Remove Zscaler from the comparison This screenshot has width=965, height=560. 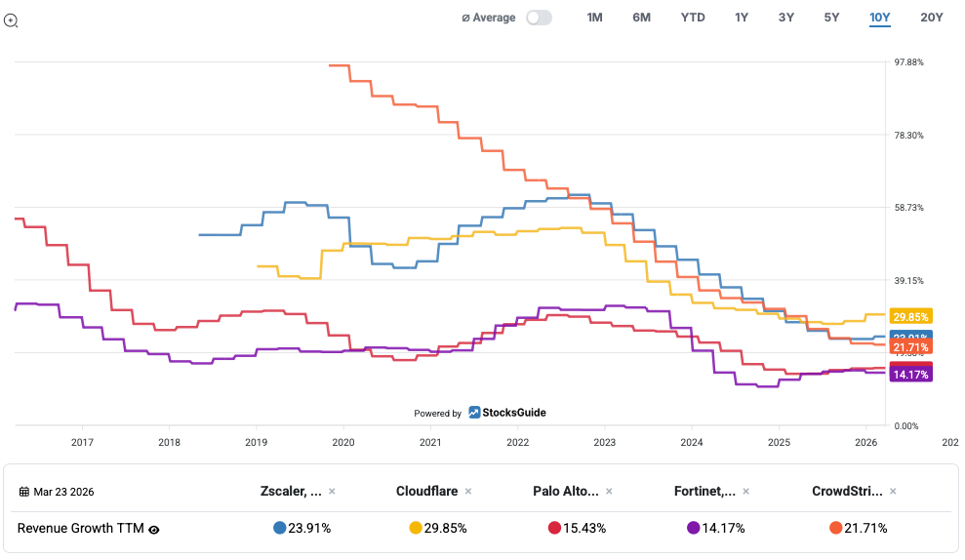332,492
